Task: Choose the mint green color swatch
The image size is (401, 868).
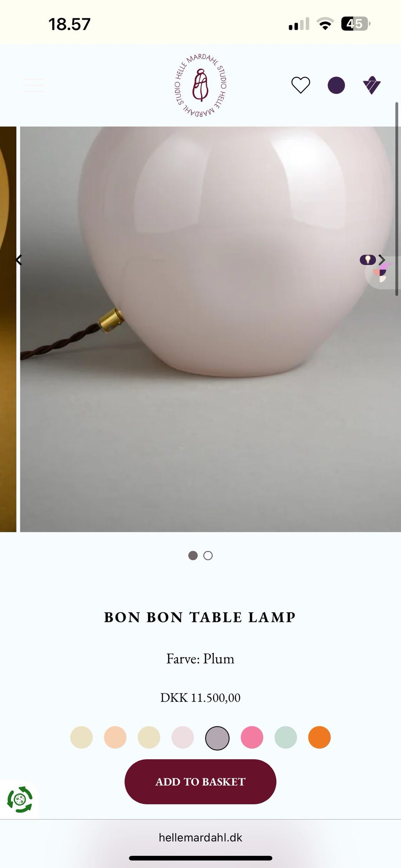Action: 286,737
